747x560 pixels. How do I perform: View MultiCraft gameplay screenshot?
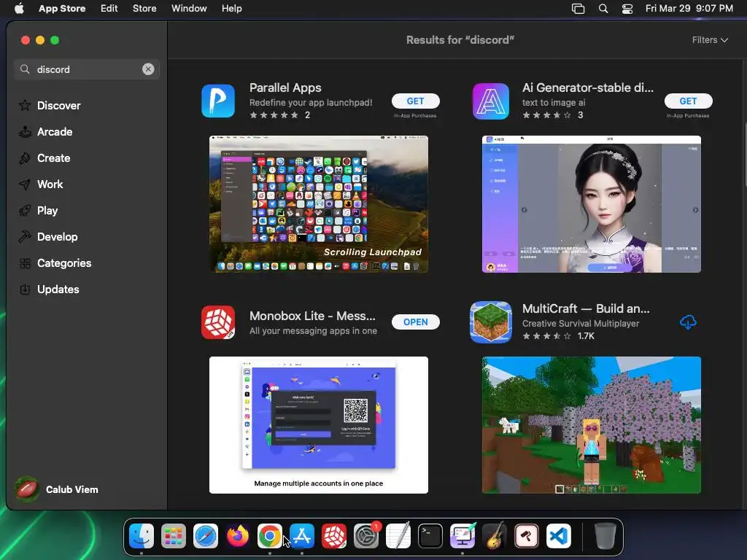591,425
